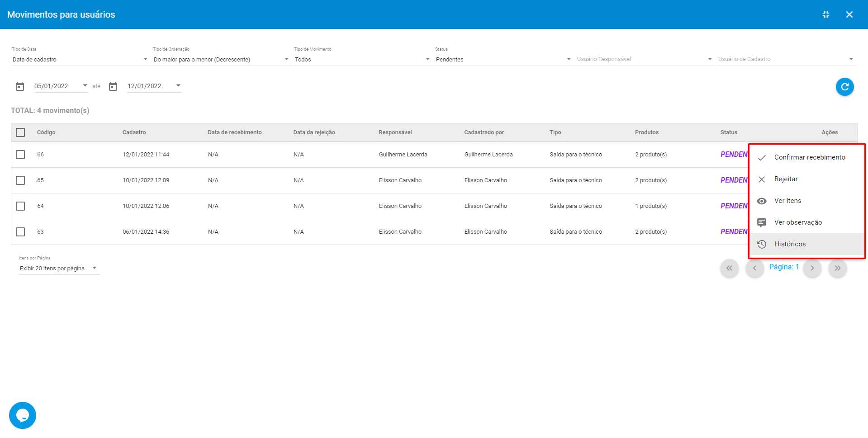The height and width of the screenshot is (438, 868).
Task: Choose Ver itens in the menu
Action: coord(807,201)
